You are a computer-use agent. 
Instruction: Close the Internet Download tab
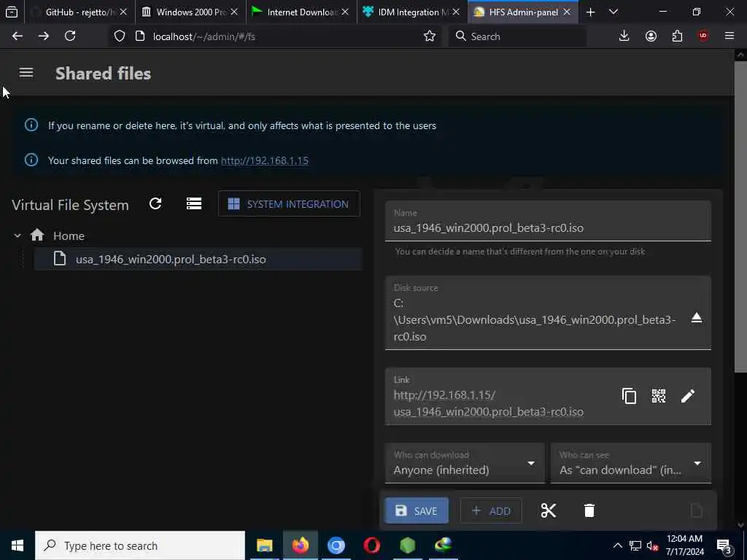(x=345, y=12)
